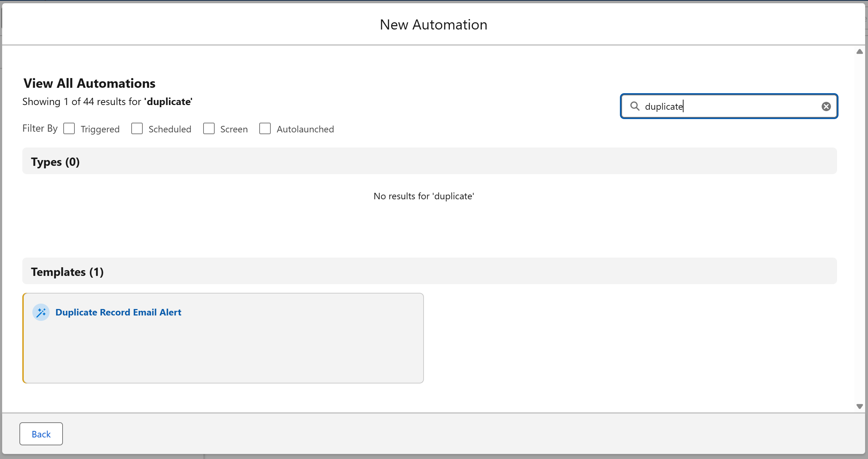
Task: Clear the 'duplicate' search text
Action: 826,106
